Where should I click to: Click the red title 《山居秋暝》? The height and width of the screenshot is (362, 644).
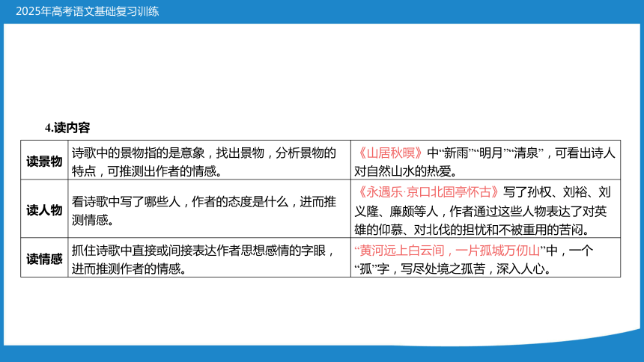389,153
